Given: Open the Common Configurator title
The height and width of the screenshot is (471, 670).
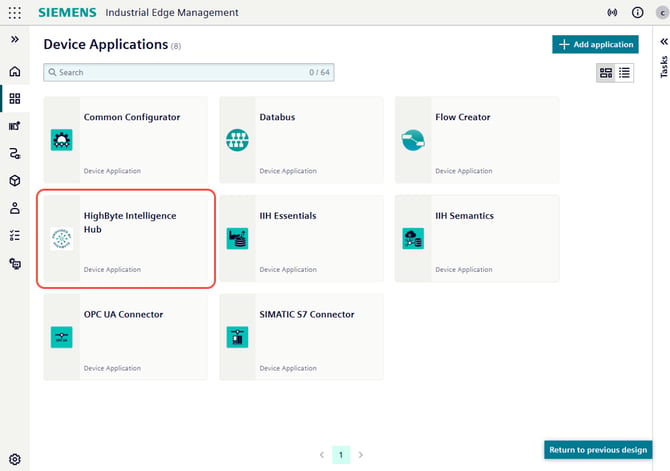Looking at the screenshot, I should coord(132,117).
